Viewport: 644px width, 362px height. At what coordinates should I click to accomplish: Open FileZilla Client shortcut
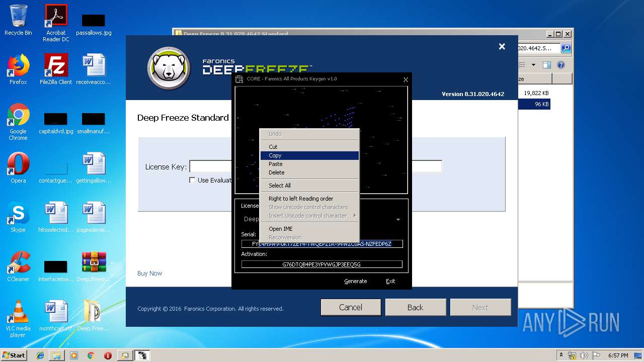(56, 69)
